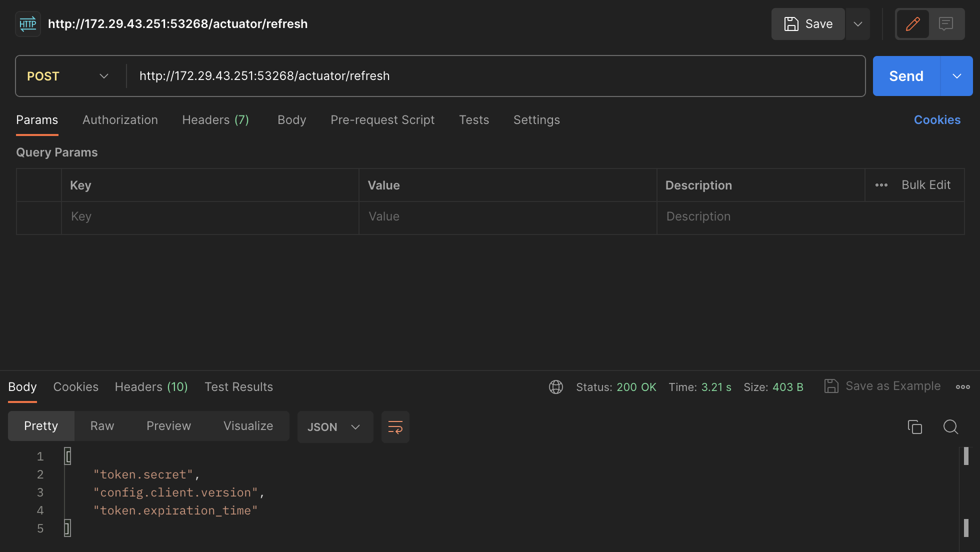Copy response body with the copy icon
This screenshot has width=980, height=552.
pos(914,427)
